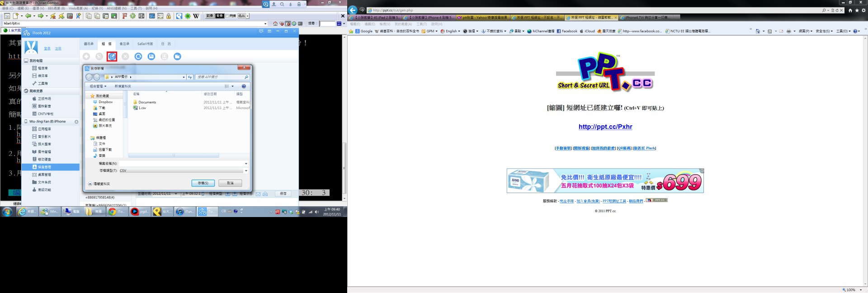Click the send to Plurk link
This screenshot has width=868, height=293.
644,148
